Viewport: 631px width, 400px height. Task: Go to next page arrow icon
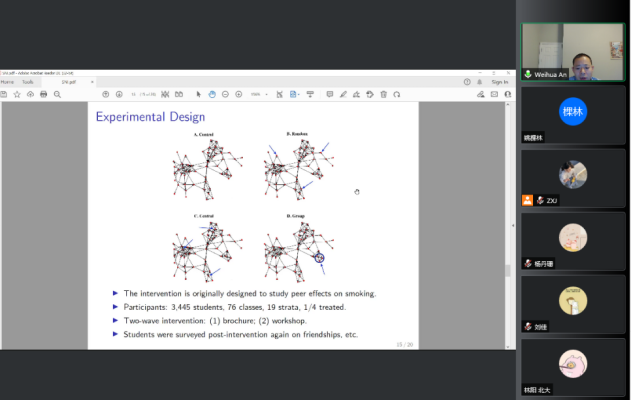[119, 94]
